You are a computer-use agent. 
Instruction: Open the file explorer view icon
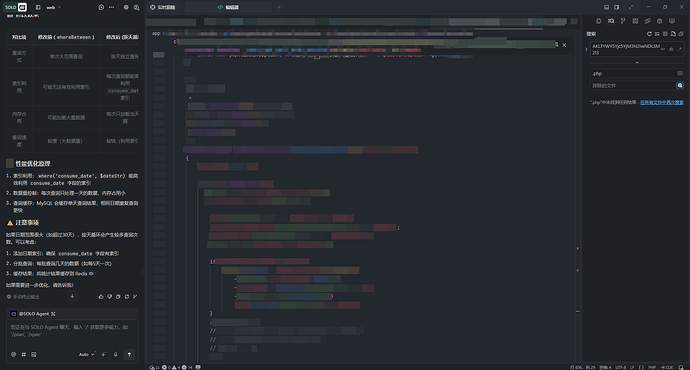tap(598, 21)
